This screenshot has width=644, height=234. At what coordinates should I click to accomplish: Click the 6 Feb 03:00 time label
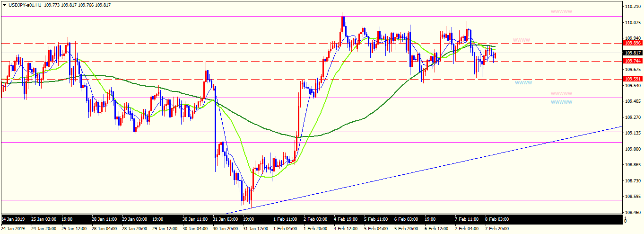point(406,219)
